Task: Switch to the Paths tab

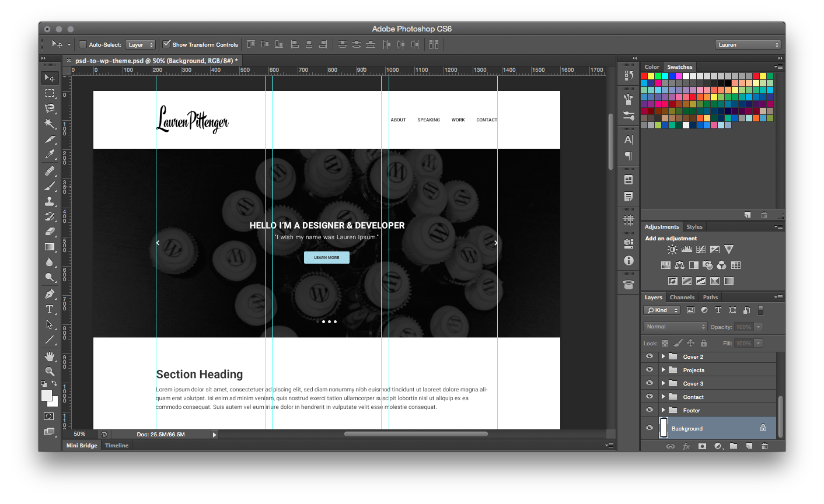Action: [710, 297]
